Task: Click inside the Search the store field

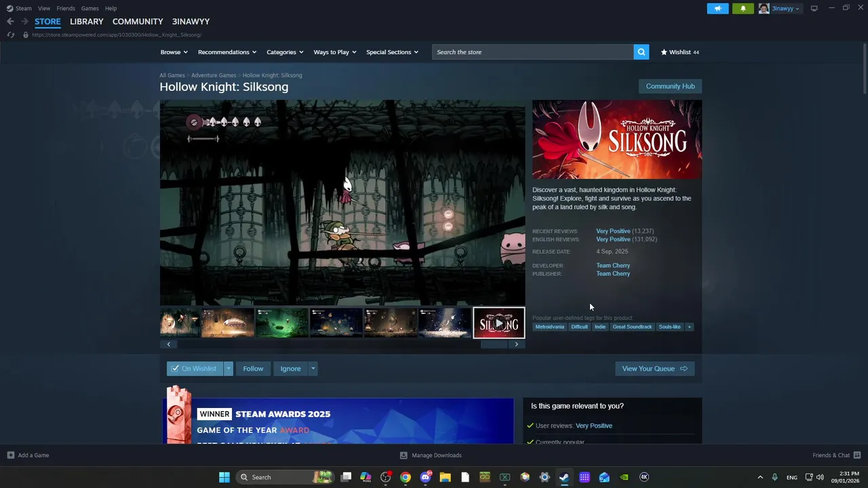Action: (x=533, y=52)
